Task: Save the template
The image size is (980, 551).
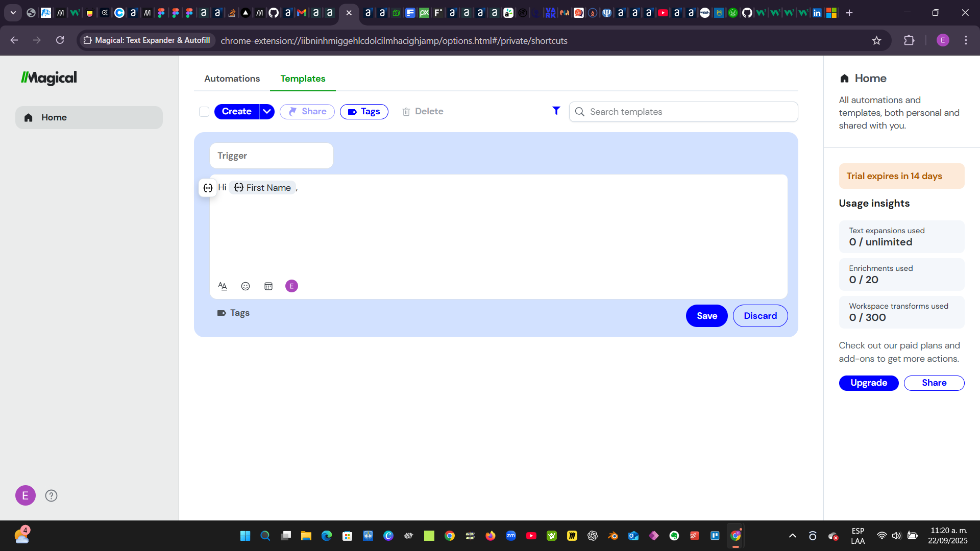Action: [706, 316]
